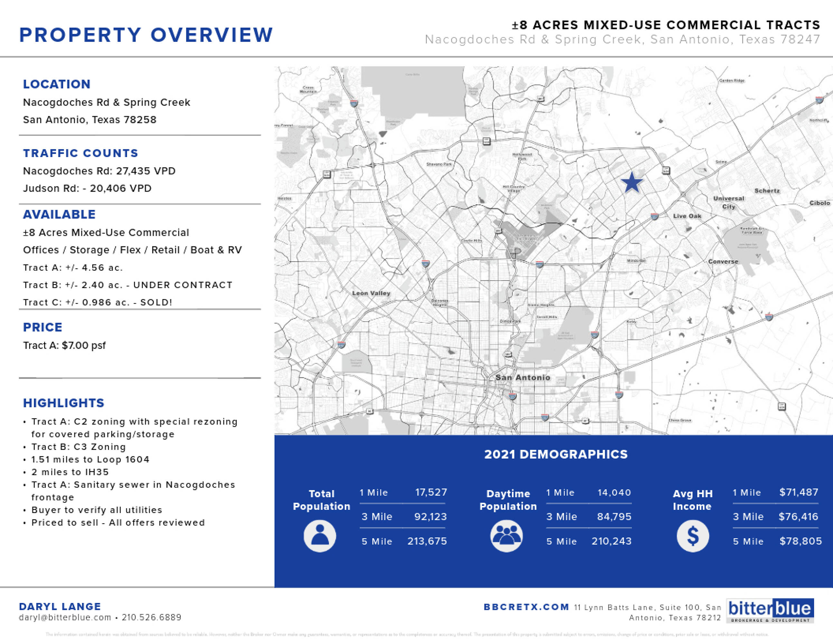Click the daryl@bitterblue.com email address

tap(65, 617)
